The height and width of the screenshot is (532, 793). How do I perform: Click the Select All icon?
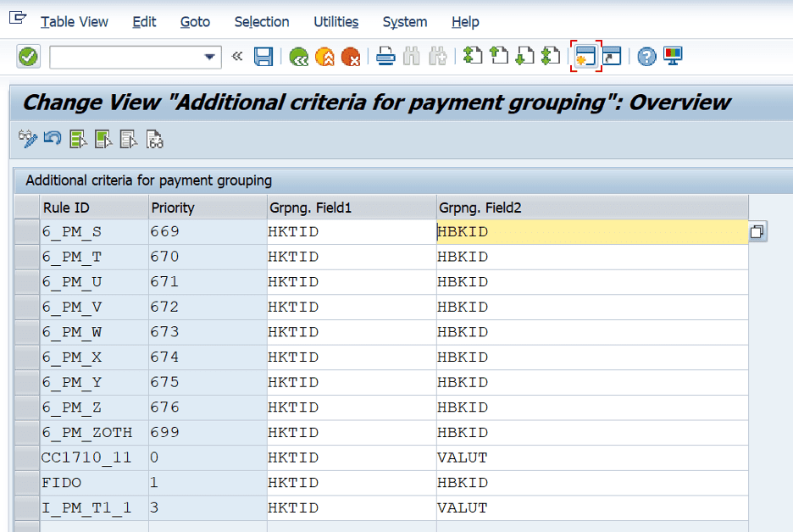coord(78,139)
